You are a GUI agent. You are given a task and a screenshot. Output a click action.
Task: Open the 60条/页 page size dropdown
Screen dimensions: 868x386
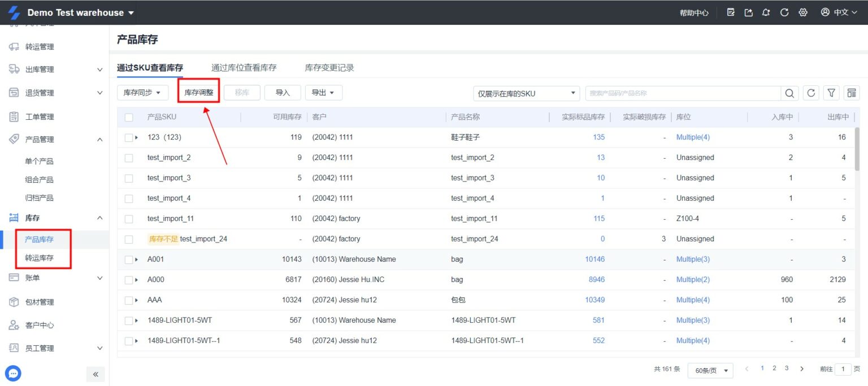(710, 370)
